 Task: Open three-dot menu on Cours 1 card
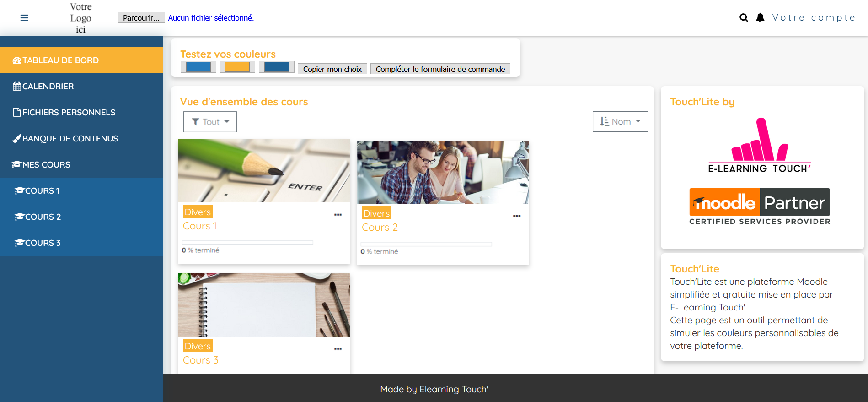(x=338, y=215)
